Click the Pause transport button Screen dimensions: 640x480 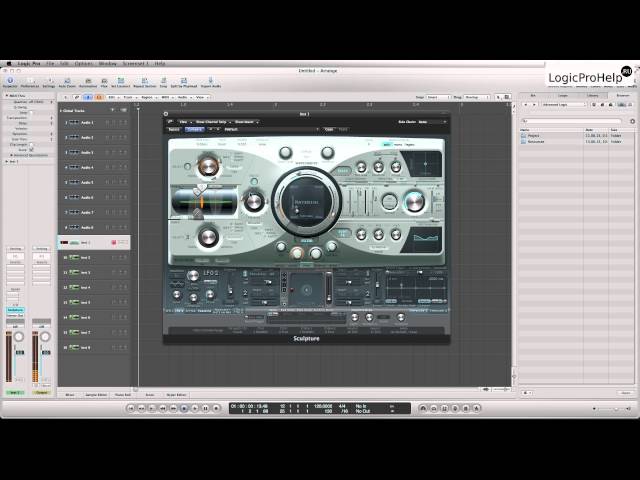pyautogui.click(x=205, y=408)
